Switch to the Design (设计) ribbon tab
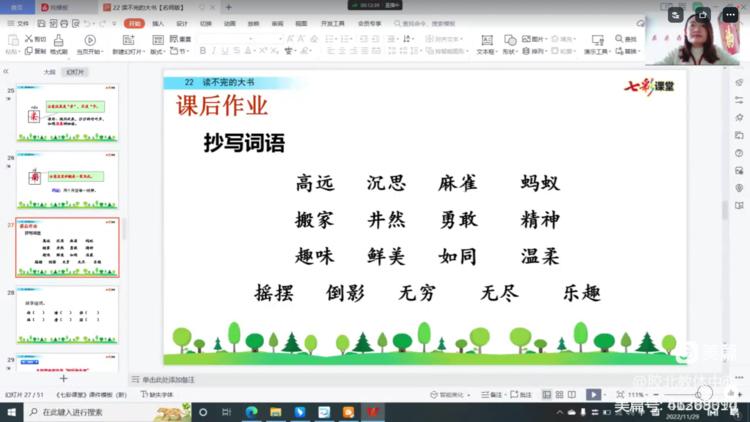This screenshot has height=422, width=750. coord(182,23)
